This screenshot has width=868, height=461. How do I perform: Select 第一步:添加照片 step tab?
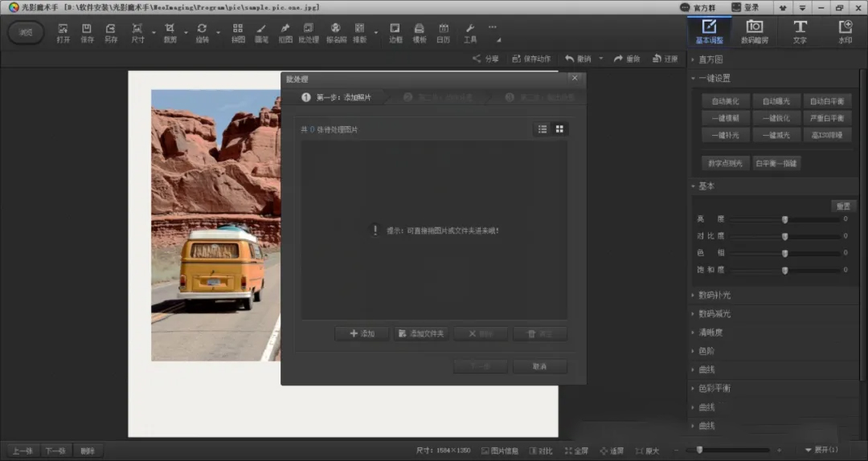click(x=337, y=97)
